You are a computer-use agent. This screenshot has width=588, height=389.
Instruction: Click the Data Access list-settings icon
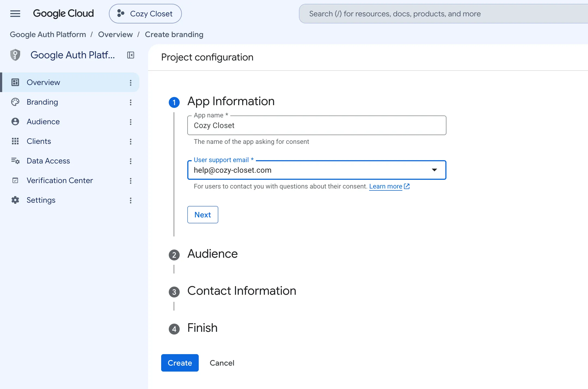(x=15, y=161)
